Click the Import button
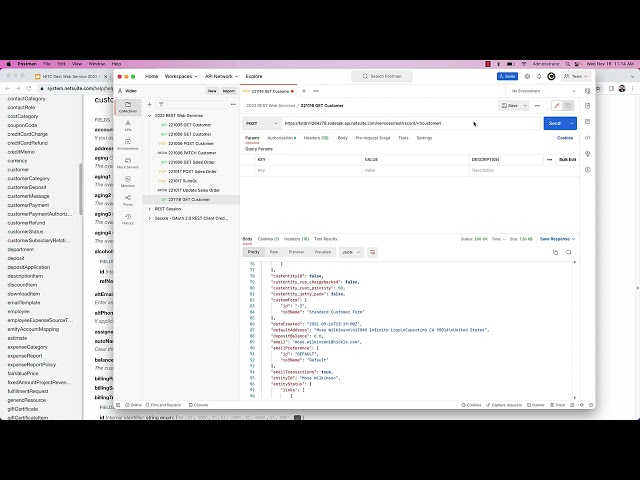The height and width of the screenshot is (480, 640). point(229,91)
